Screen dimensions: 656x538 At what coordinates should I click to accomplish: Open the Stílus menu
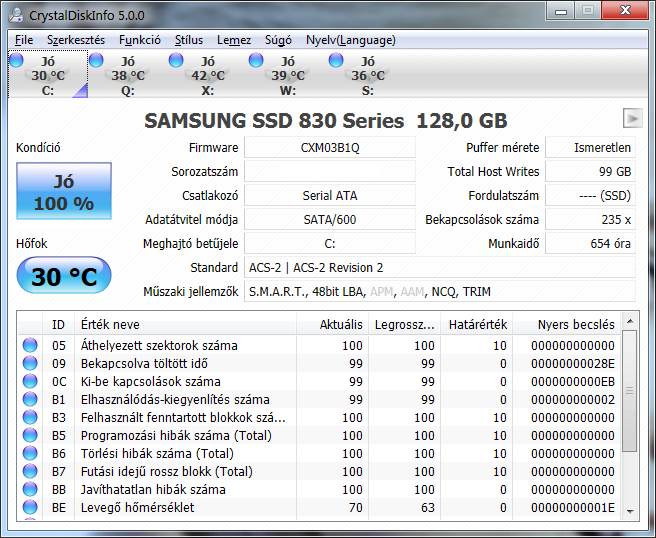(189, 40)
